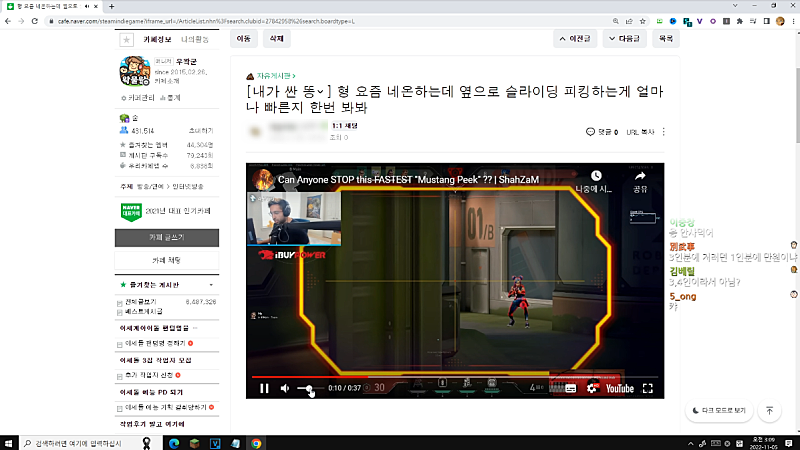Click the scroll-to-top arrow button

(x=769, y=410)
